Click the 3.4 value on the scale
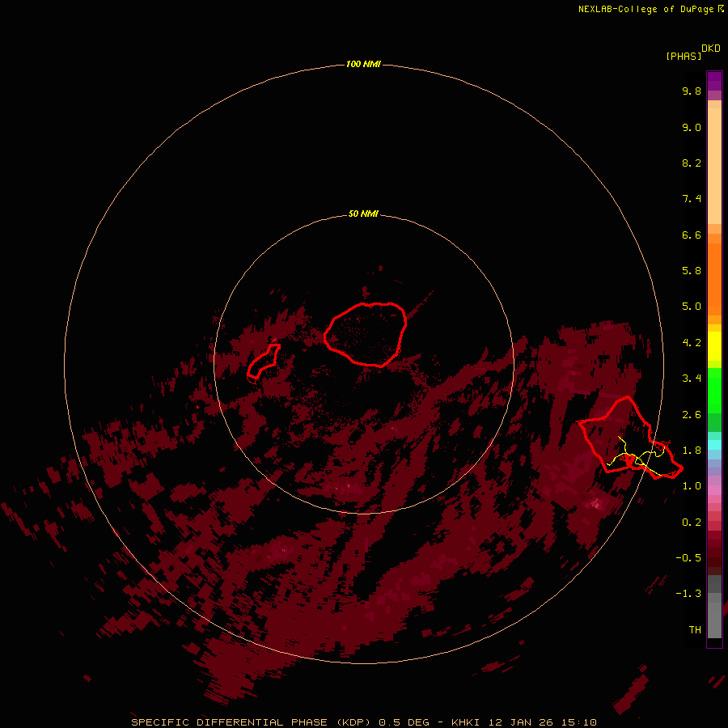This screenshot has height=728, width=728. tap(692, 379)
